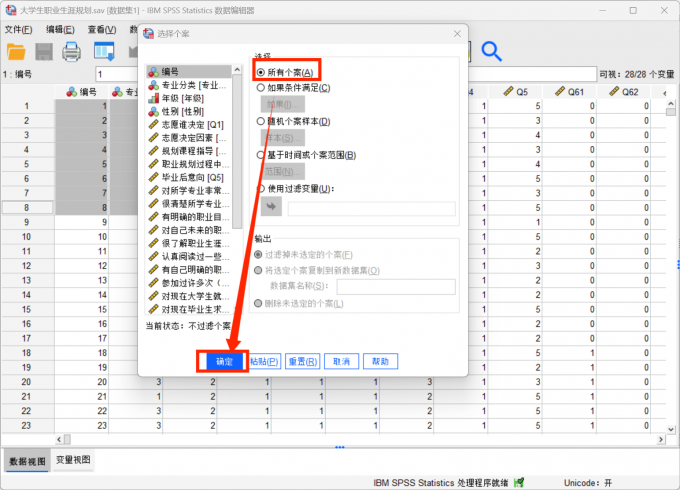
Task: Select variable 年级 [年级] in the list
Action: pyautogui.click(x=189, y=98)
